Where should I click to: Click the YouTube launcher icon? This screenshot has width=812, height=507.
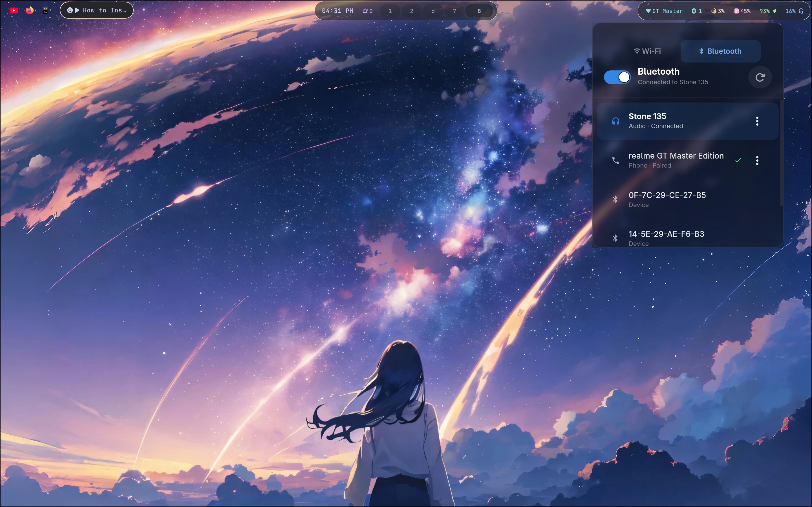click(14, 10)
